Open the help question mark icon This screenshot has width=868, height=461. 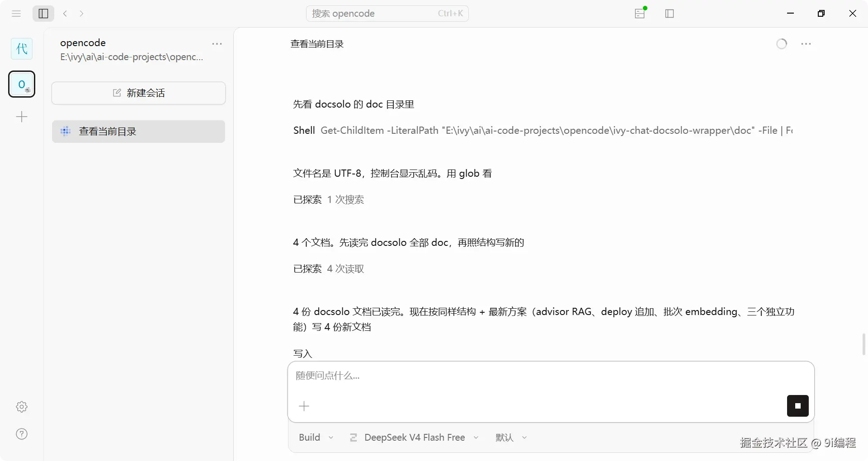(x=22, y=434)
